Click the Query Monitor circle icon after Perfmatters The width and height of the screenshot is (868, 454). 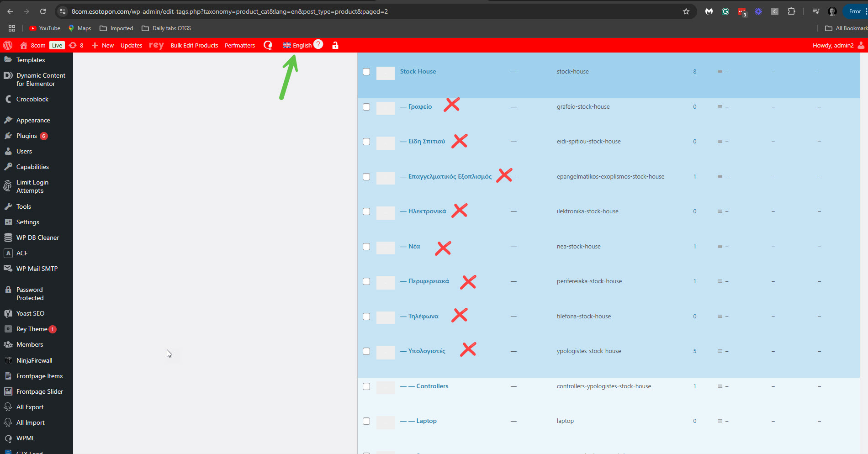[x=268, y=45]
